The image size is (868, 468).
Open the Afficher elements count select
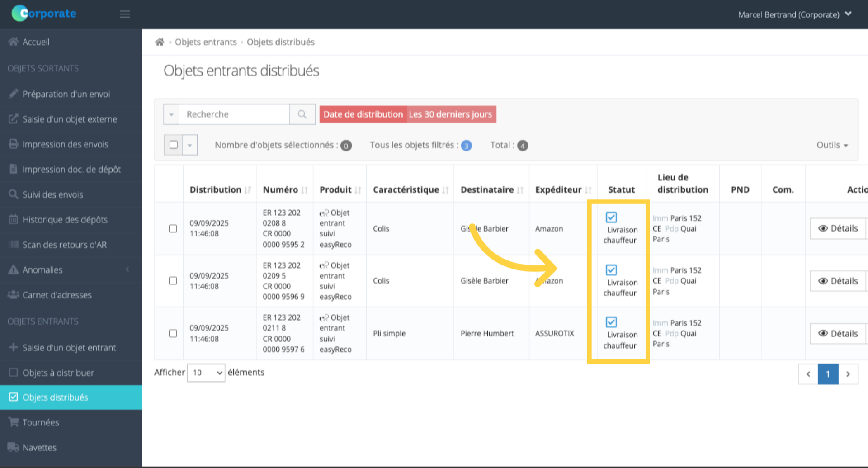click(206, 373)
